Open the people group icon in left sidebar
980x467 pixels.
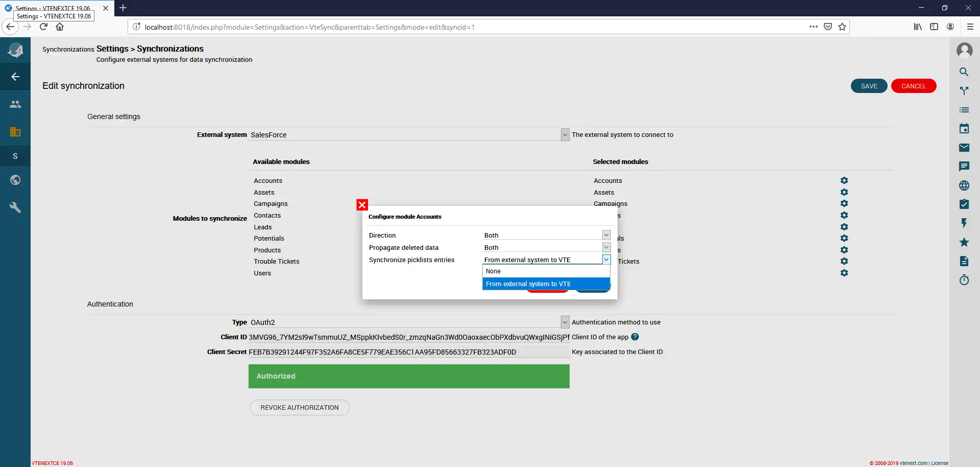15,104
